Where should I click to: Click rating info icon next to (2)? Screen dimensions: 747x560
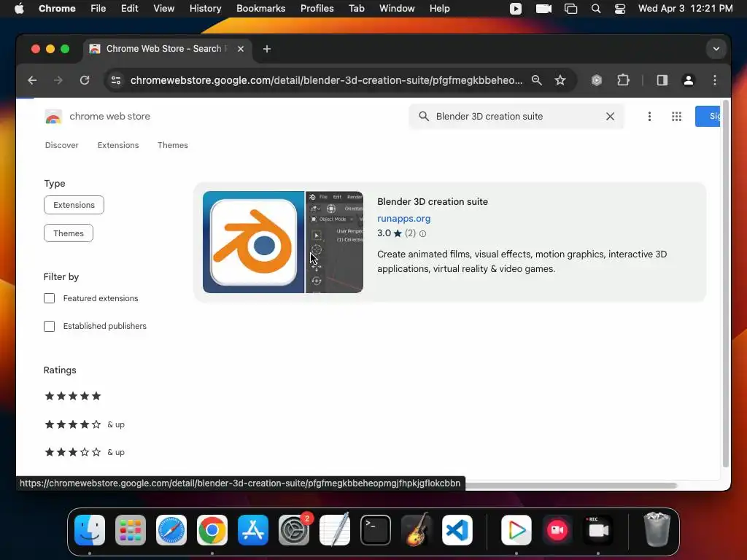[422, 234]
